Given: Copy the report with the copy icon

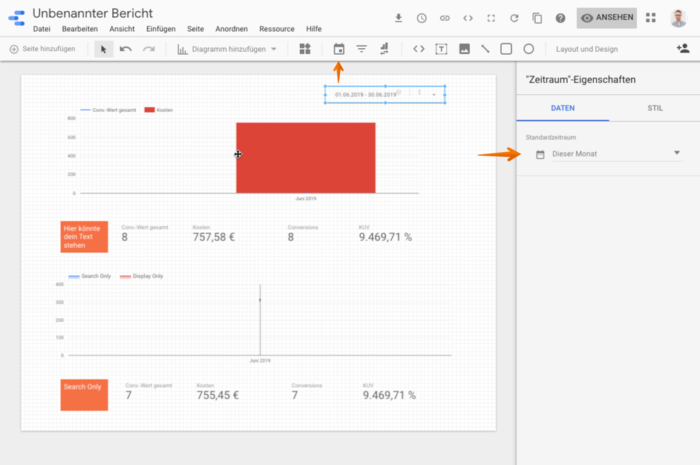Looking at the screenshot, I should [537, 18].
